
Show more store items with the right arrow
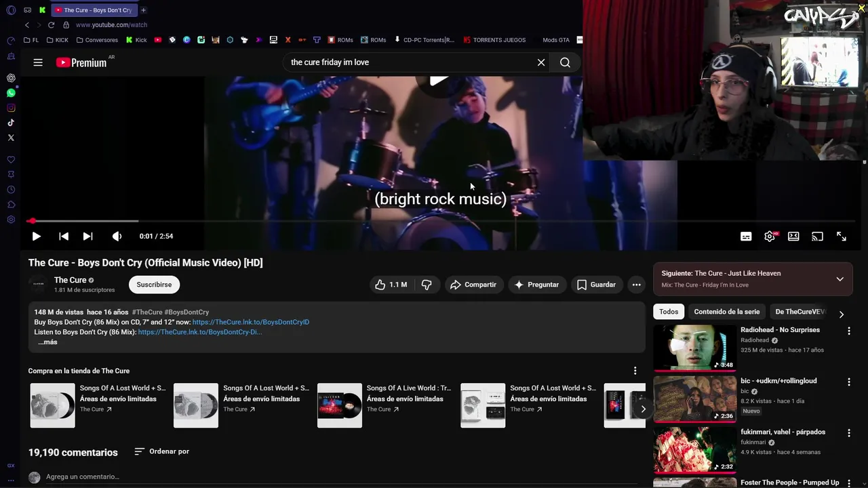tap(643, 409)
